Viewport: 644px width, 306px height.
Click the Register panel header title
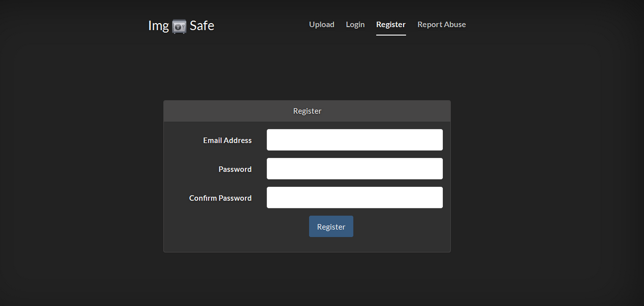click(307, 111)
